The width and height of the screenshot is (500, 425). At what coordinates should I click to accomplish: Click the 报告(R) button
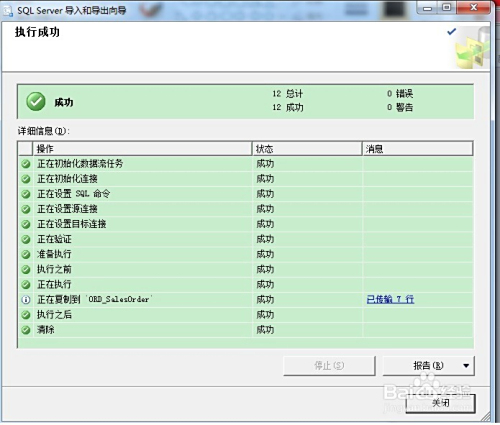click(429, 366)
